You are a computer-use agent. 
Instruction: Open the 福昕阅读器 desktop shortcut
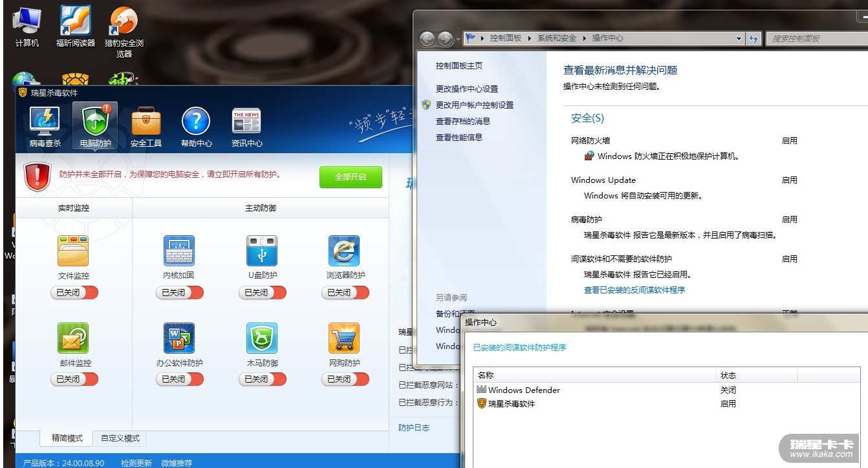[76, 27]
